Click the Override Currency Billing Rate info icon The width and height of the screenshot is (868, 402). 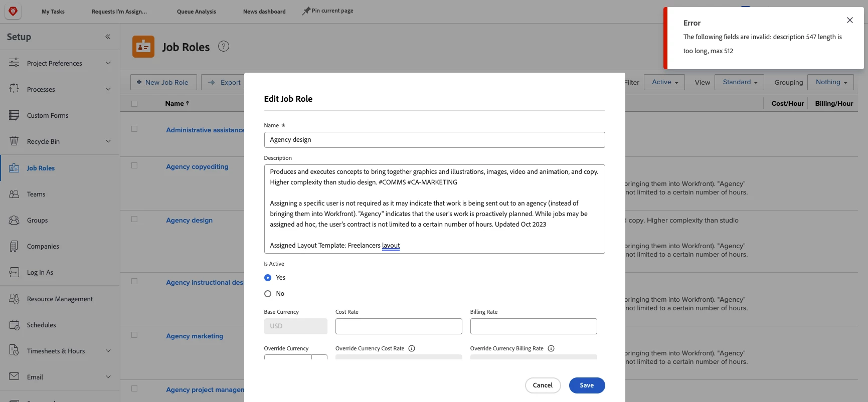point(551,348)
